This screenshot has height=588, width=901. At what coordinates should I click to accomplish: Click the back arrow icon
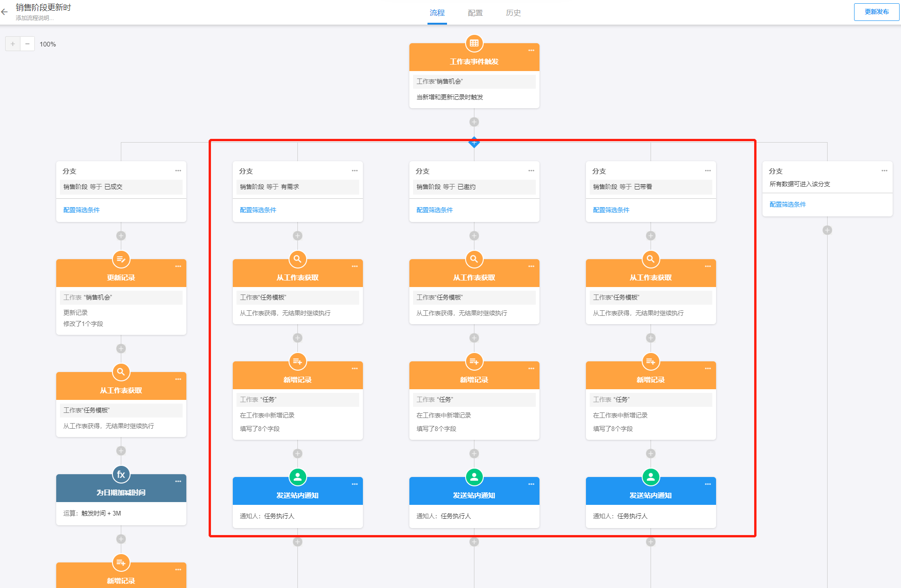pyautogui.click(x=5, y=12)
